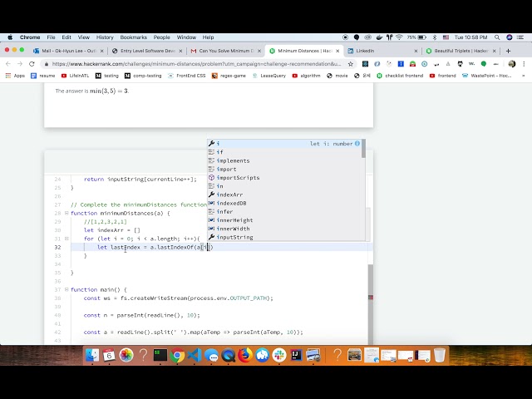Collapse the minimumDistances function fold at line 28
Image resolution: width=532 pixels, height=399 pixels.
point(66,213)
